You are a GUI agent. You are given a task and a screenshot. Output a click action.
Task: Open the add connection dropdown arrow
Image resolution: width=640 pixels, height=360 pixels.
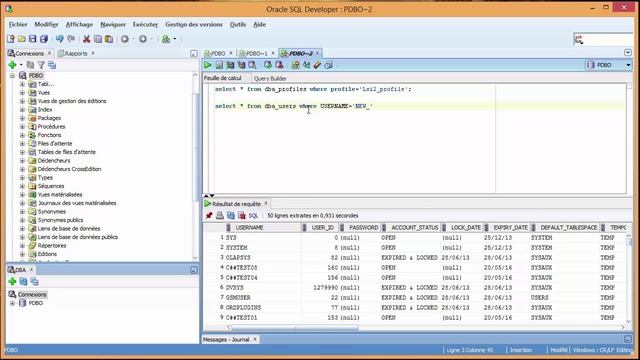(x=21, y=65)
